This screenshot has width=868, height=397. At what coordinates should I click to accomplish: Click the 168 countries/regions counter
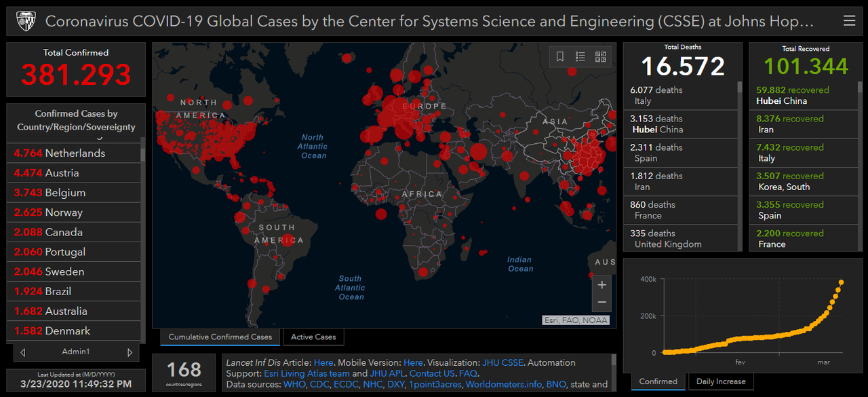184,373
